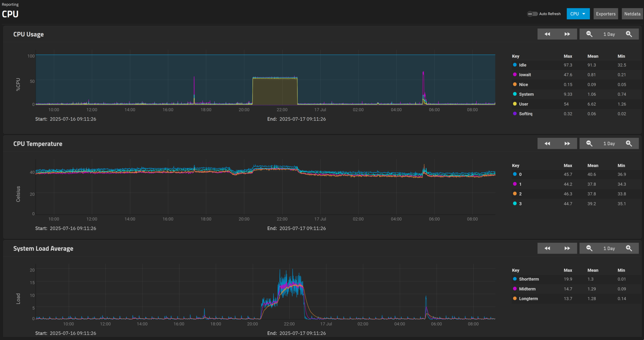This screenshot has height=340, width=644.
Task: Click the CPU dropdown caret arrow
Action: point(584,14)
